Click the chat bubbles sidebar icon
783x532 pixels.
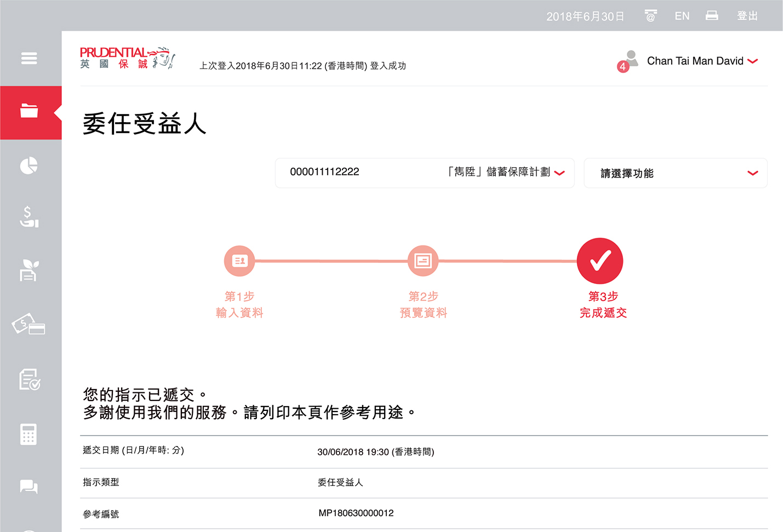[x=28, y=487]
